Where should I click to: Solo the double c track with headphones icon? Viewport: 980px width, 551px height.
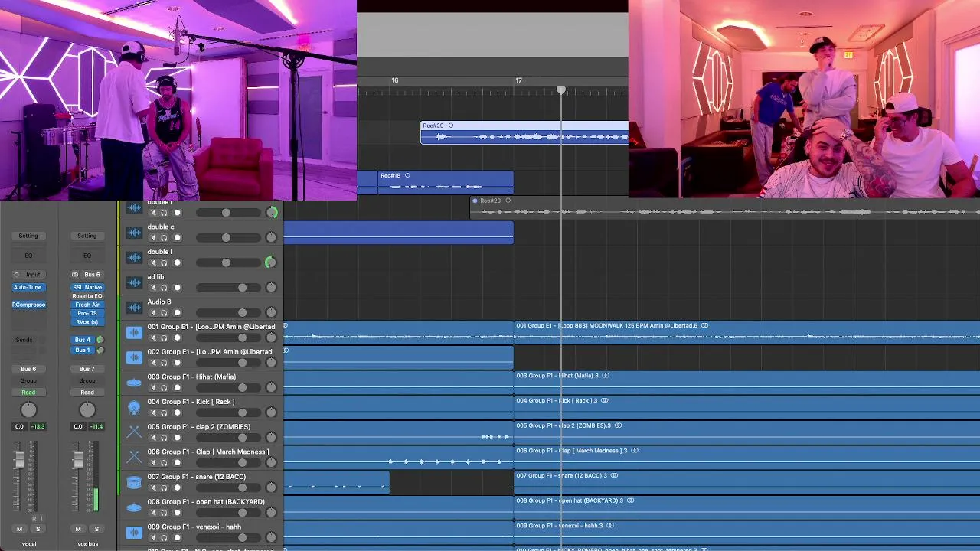(164, 238)
